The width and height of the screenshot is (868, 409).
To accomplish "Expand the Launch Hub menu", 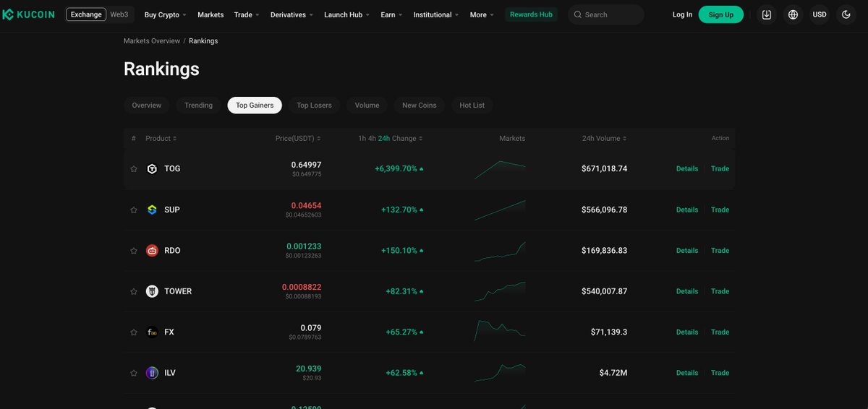I will pos(347,14).
